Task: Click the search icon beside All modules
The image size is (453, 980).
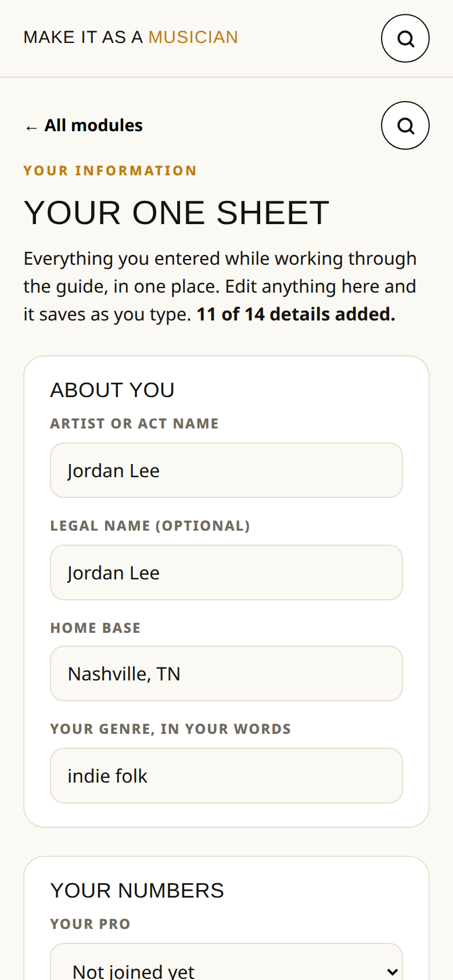Action: point(405,125)
